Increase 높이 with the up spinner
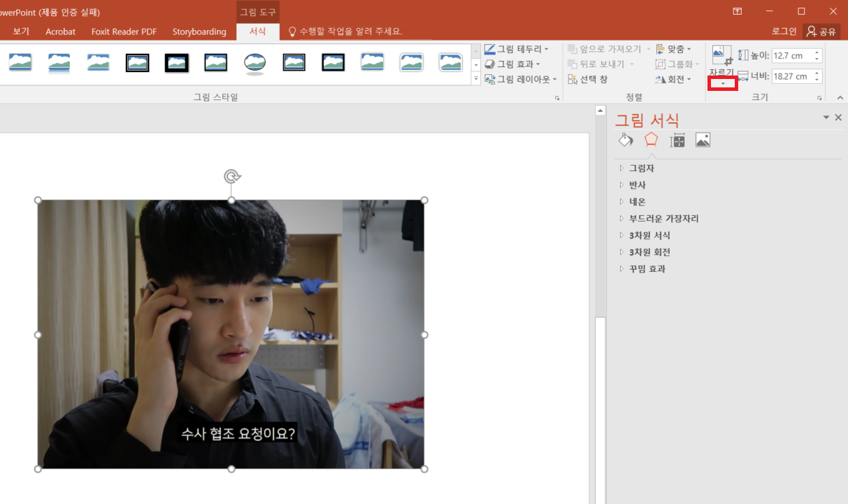This screenshot has height=504, width=848. click(817, 52)
